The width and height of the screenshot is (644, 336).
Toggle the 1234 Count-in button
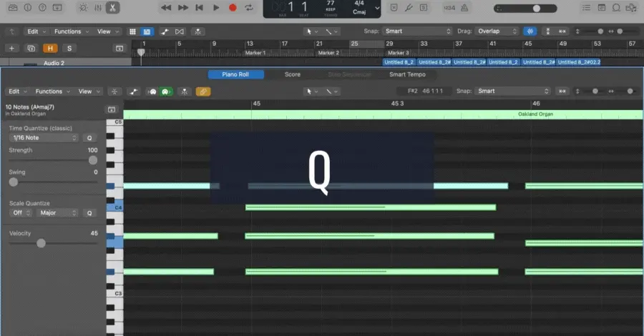[449, 7]
